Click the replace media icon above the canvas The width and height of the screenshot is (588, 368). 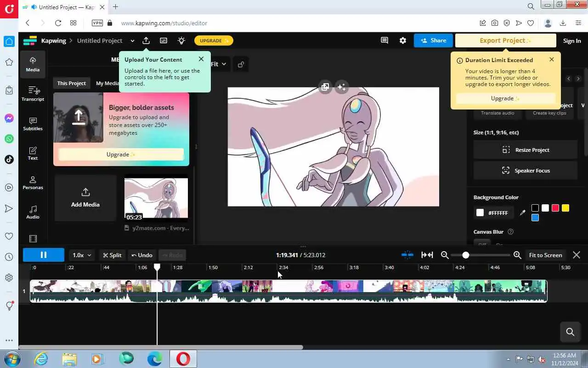pyautogui.click(x=325, y=87)
